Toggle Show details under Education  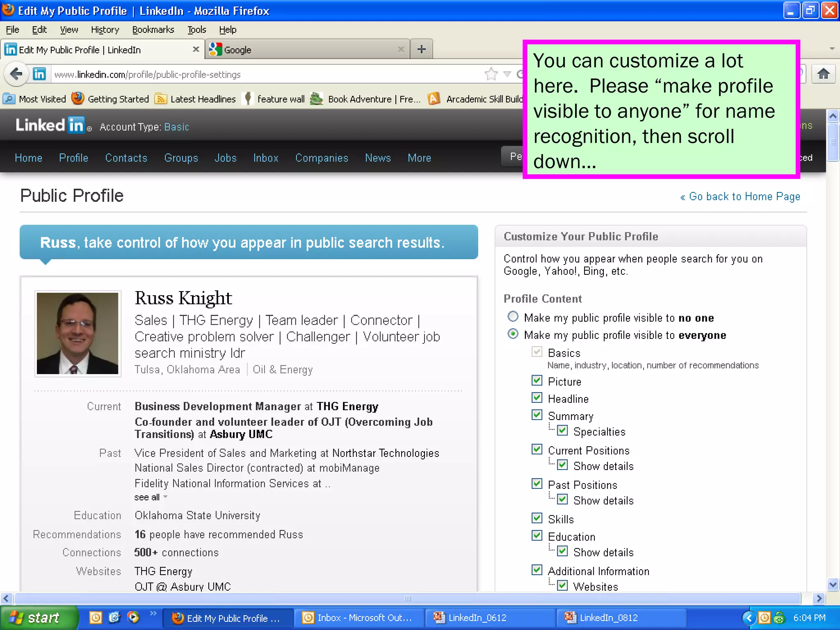click(x=562, y=551)
